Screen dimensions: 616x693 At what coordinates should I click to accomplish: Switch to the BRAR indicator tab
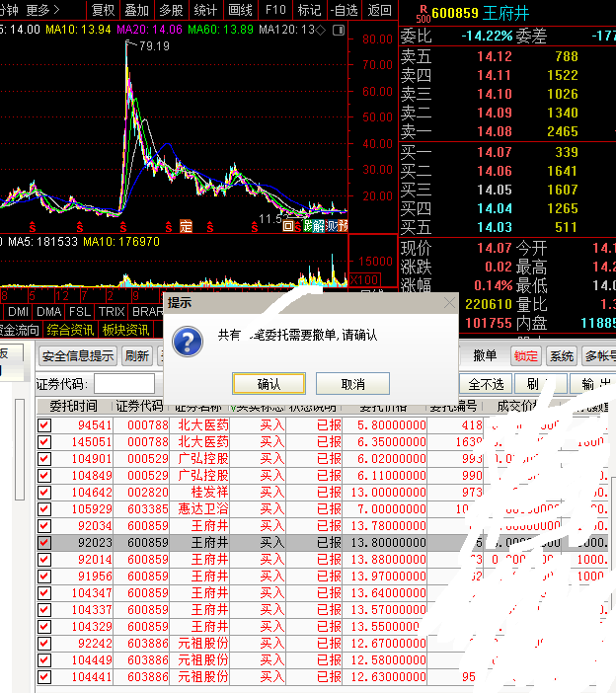pos(147,312)
